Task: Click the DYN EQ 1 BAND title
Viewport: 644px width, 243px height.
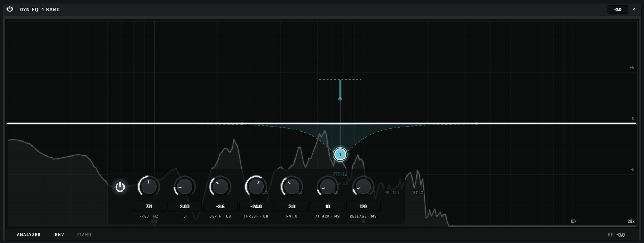Action: [40, 10]
